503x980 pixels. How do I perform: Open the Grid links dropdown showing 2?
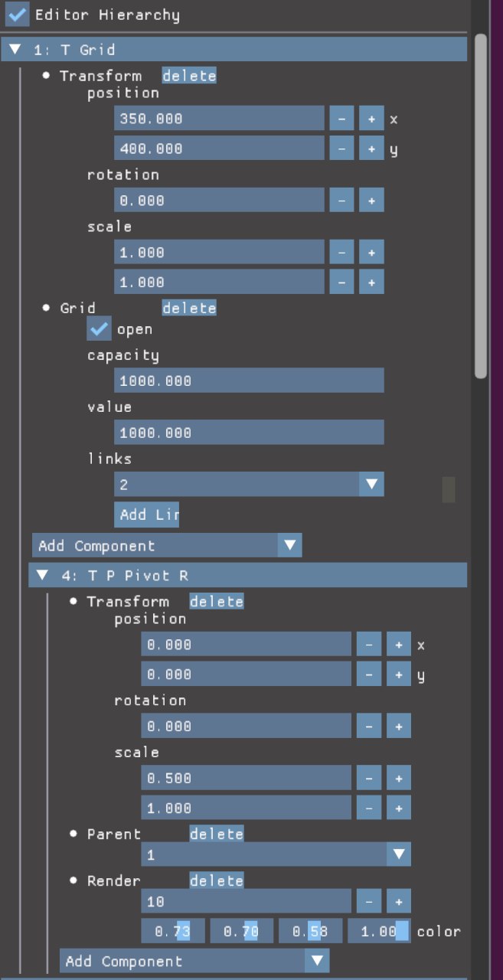pyautogui.click(x=249, y=484)
